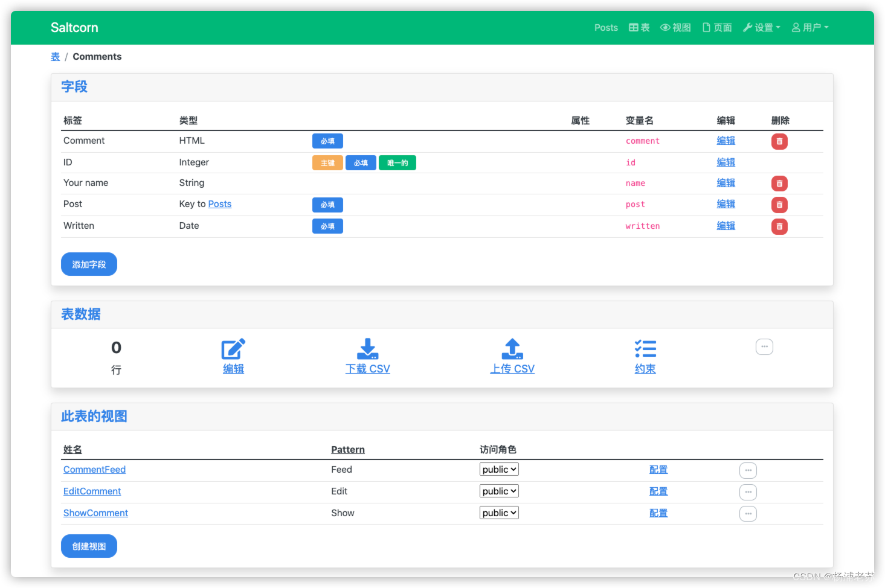Go to 表 tables in navbar
This screenshot has width=885, height=588.
(639, 27)
